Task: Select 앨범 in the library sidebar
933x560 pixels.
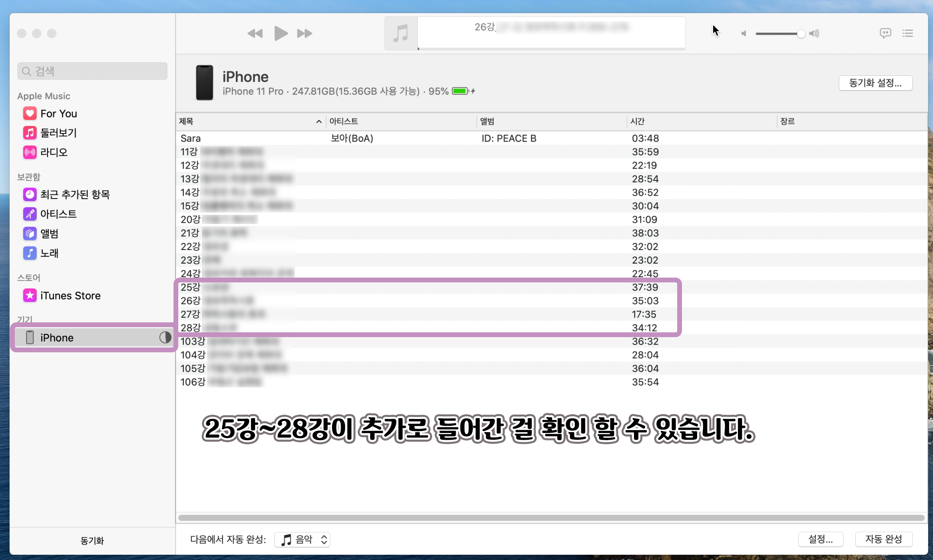Action: click(49, 234)
